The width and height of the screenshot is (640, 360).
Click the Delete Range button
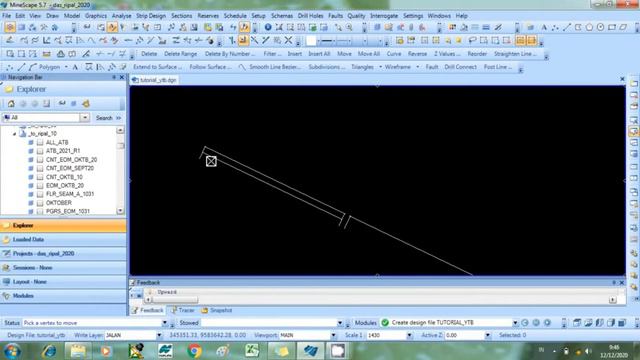[x=180, y=54]
